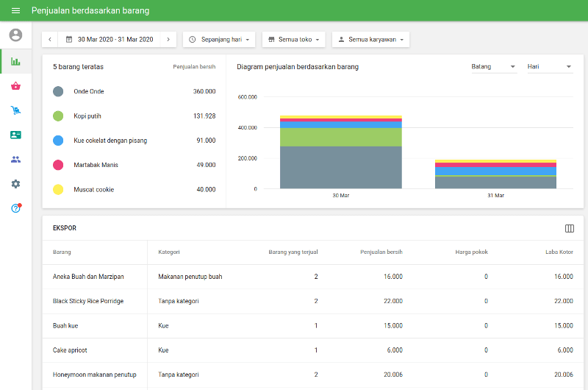The width and height of the screenshot is (588, 390).
Task: Change the Hari grouping dropdown
Action: point(549,67)
